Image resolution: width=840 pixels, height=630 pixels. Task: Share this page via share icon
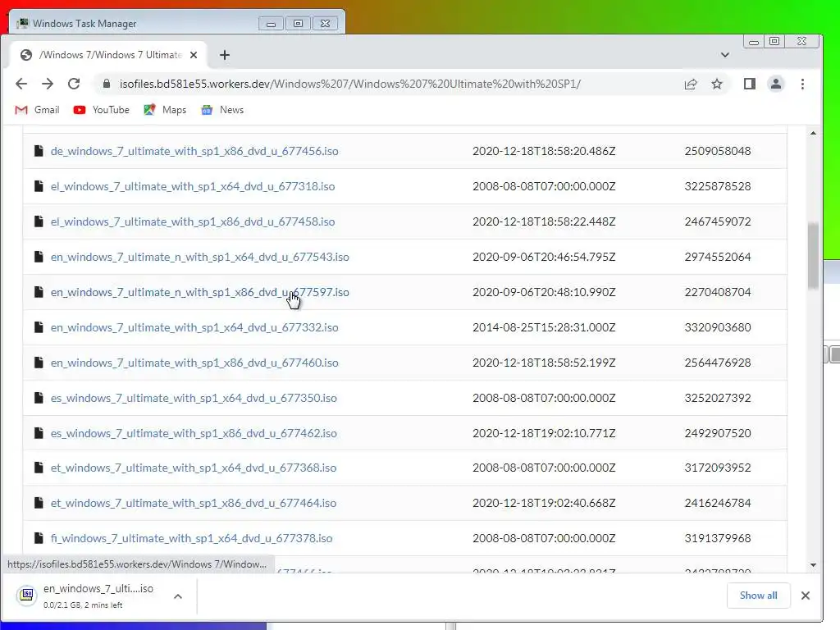click(x=691, y=84)
